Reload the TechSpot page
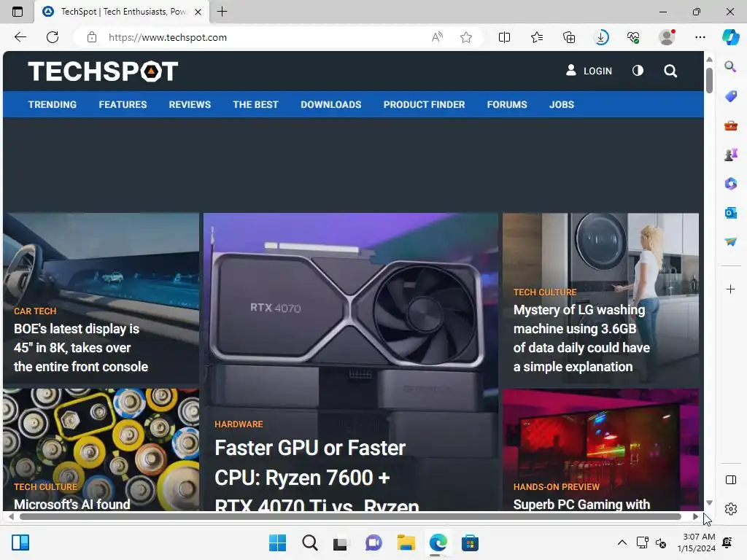The height and width of the screenshot is (560, 747). (x=53, y=37)
